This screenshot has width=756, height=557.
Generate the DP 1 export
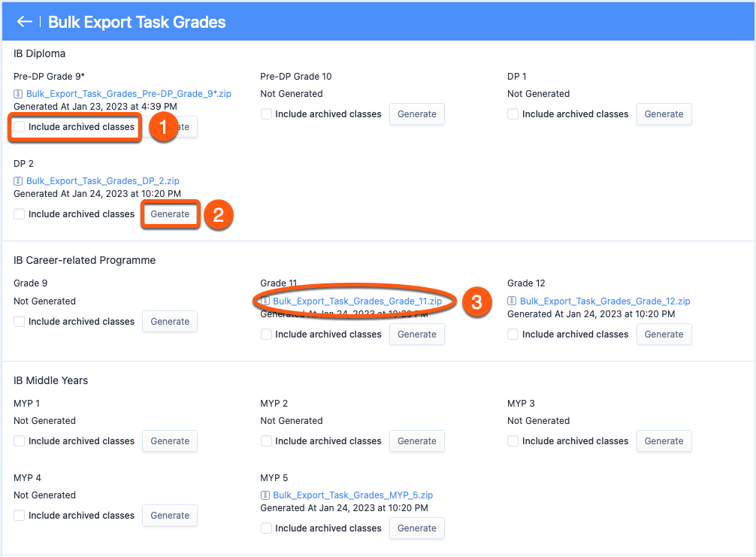664,114
